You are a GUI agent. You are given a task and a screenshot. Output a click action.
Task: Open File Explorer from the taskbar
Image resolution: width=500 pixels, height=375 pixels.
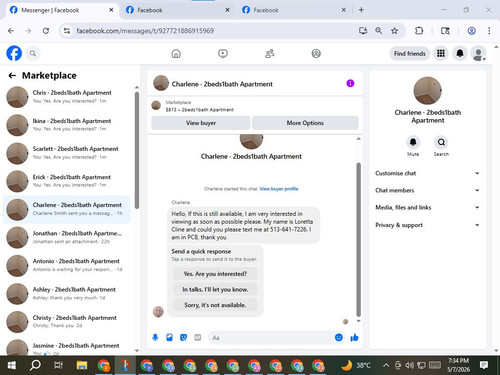(x=82, y=366)
